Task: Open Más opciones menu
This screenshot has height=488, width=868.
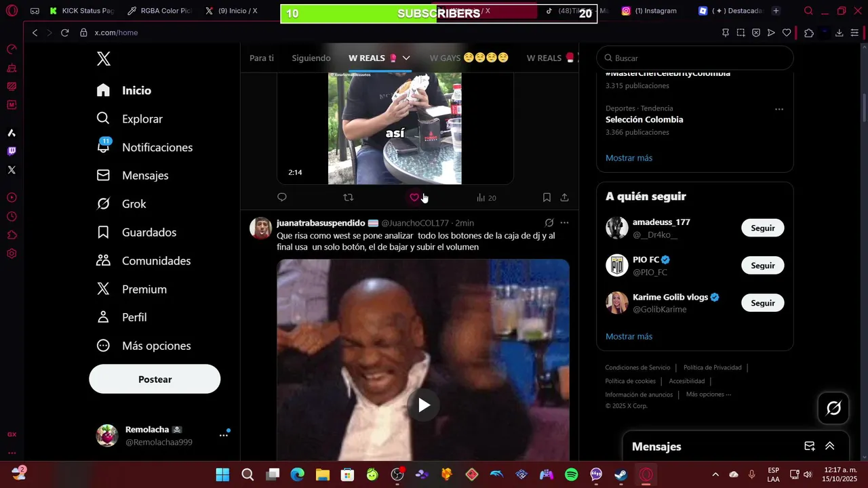Action: [144, 346]
